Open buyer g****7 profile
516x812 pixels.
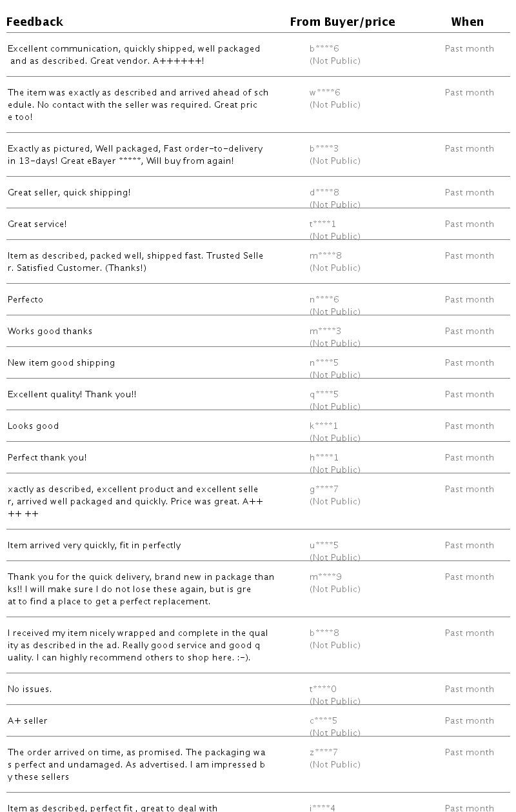(x=324, y=489)
